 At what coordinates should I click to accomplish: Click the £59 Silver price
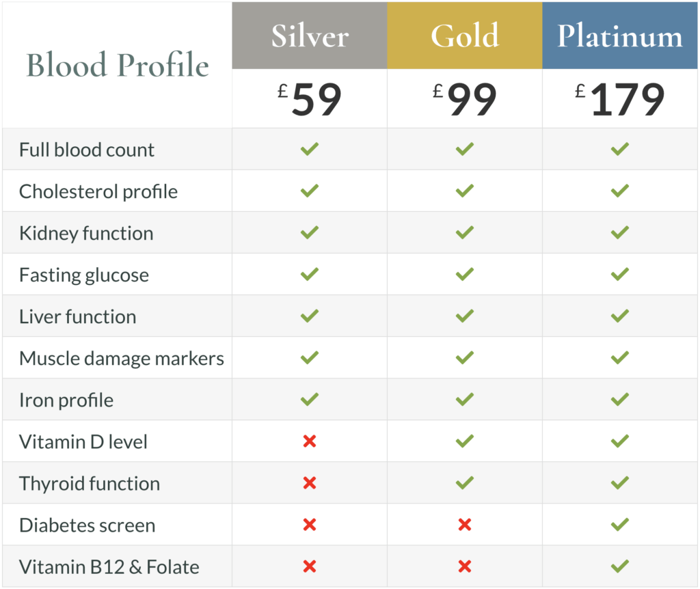310,100
